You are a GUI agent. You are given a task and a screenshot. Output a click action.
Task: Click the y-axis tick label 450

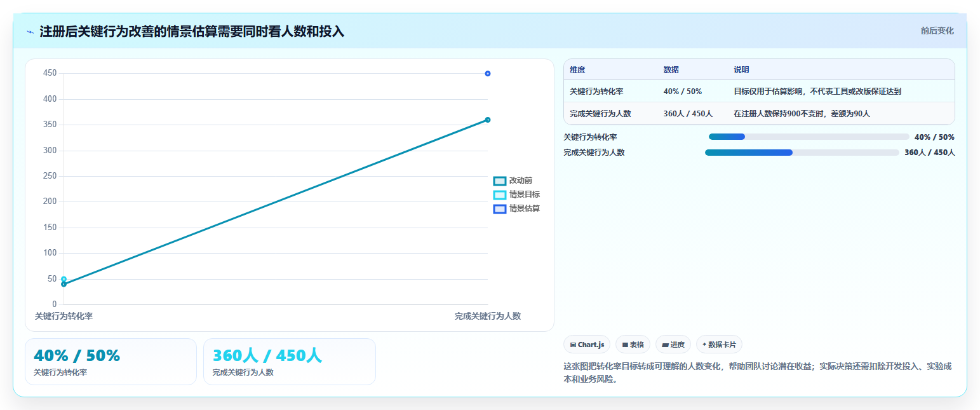(x=50, y=73)
